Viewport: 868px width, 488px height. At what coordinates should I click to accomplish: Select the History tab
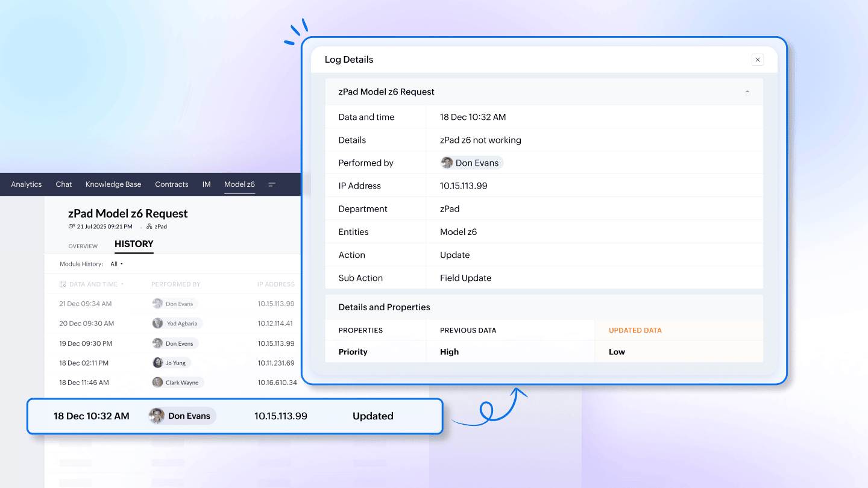coord(134,244)
